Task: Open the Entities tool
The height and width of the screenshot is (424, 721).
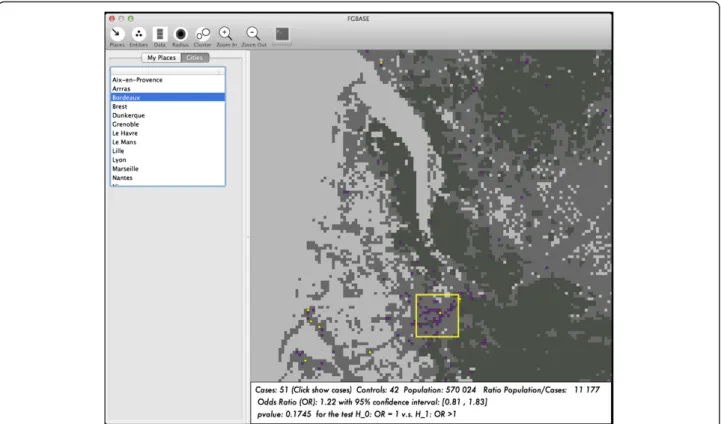Action: [x=138, y=37]
